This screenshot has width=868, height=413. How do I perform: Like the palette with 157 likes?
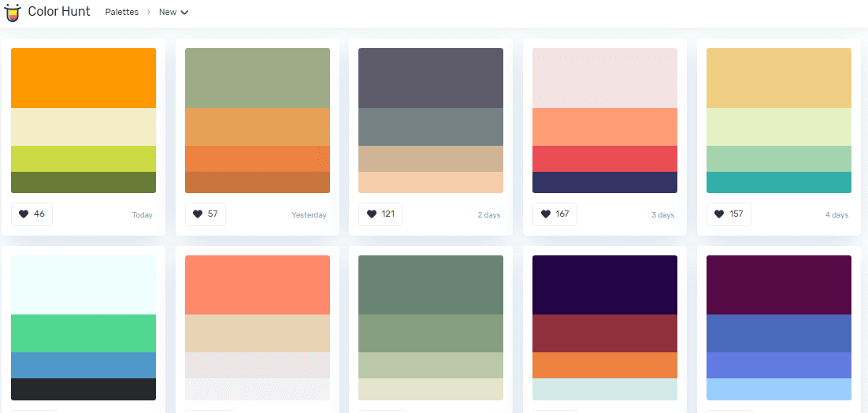click(x=729, y=214)
